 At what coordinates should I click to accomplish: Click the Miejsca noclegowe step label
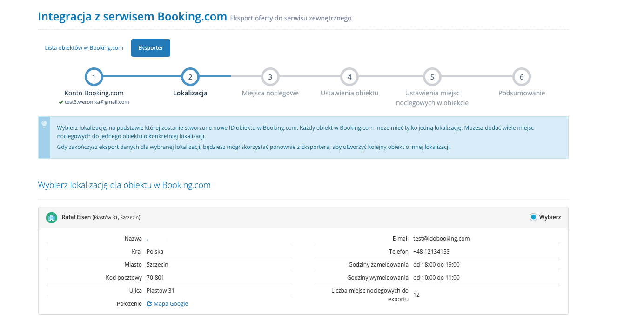click(x=270, y=93)
